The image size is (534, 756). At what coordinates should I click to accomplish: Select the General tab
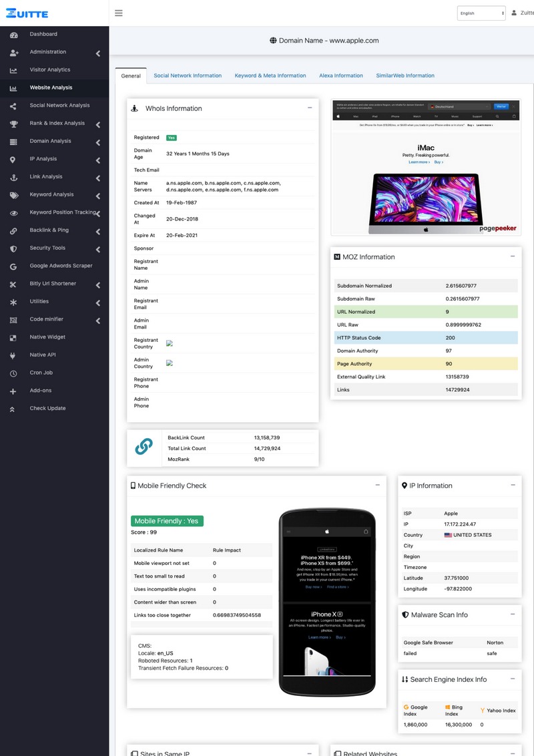pos(131,75)
